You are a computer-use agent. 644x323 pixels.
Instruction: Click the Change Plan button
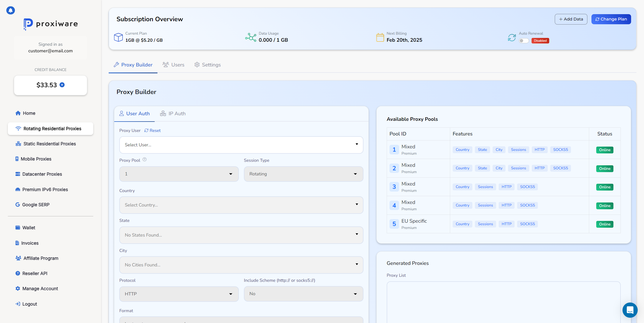[611, 18]
